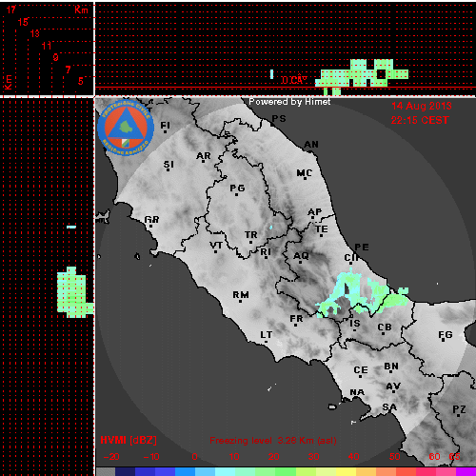Select the IS city label
476x476 pixels.
click(355, 324)
